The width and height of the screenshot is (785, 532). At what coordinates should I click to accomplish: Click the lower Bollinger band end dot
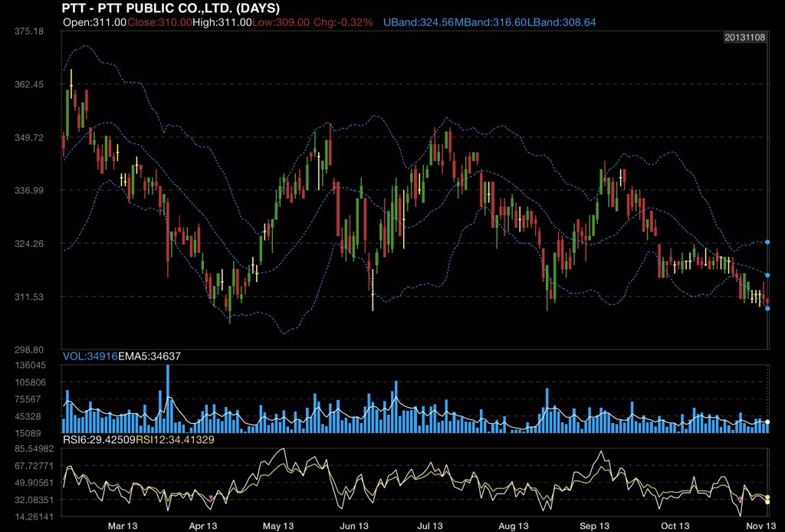click(x=767, y=308)
